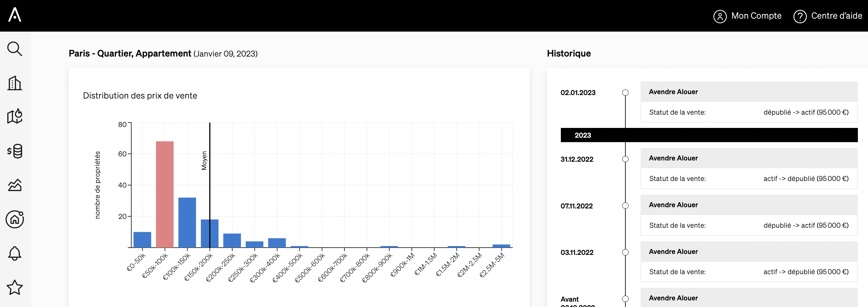This screenshot has width=868, height=307.
Task: Click timeline marker for 31.12.2022
Action: tap(625, 159)
